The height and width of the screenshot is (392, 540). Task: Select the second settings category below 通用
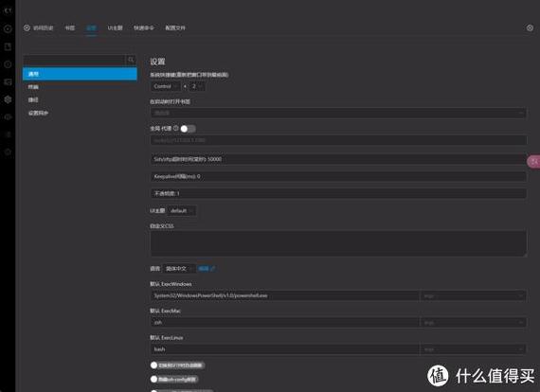(x=80, y=87)
